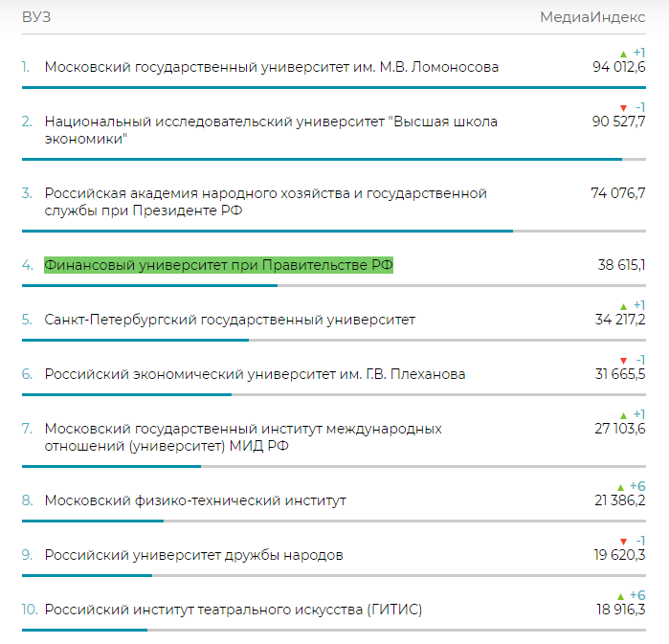The width and height of the screenshot is (669, 644).
Task: Open the highlighted Финансовый университет при Правительстве РФ
Action: coord(219,265)
